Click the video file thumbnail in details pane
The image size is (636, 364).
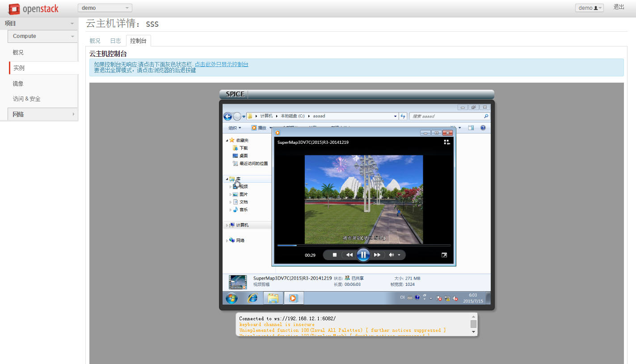click(x=238, y=282)
